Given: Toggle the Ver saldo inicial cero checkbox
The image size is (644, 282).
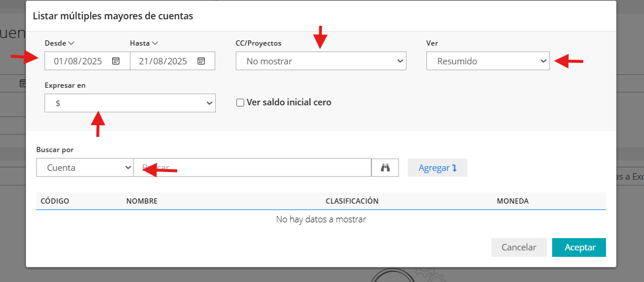Looking at the screenshot, I should coord(240,102).
